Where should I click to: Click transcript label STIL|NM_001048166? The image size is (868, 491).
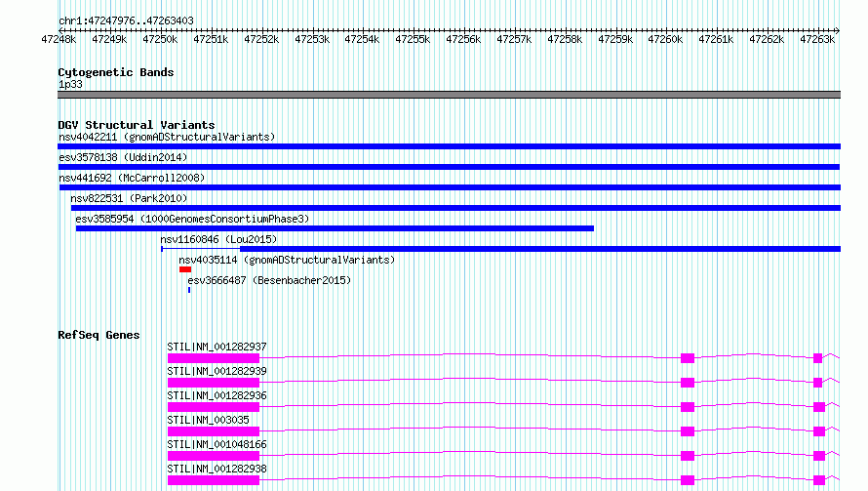tap(217, 444)
